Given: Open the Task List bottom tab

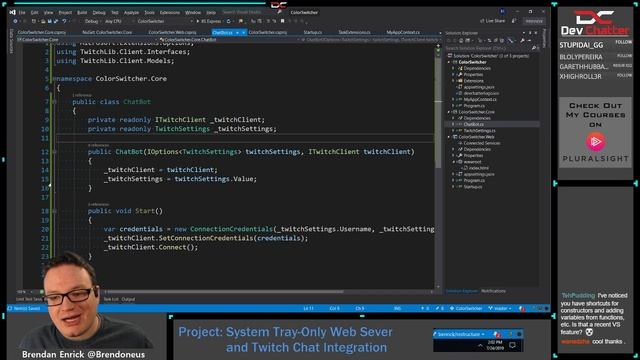Looking at the screenshot, I should pos(111,299).
